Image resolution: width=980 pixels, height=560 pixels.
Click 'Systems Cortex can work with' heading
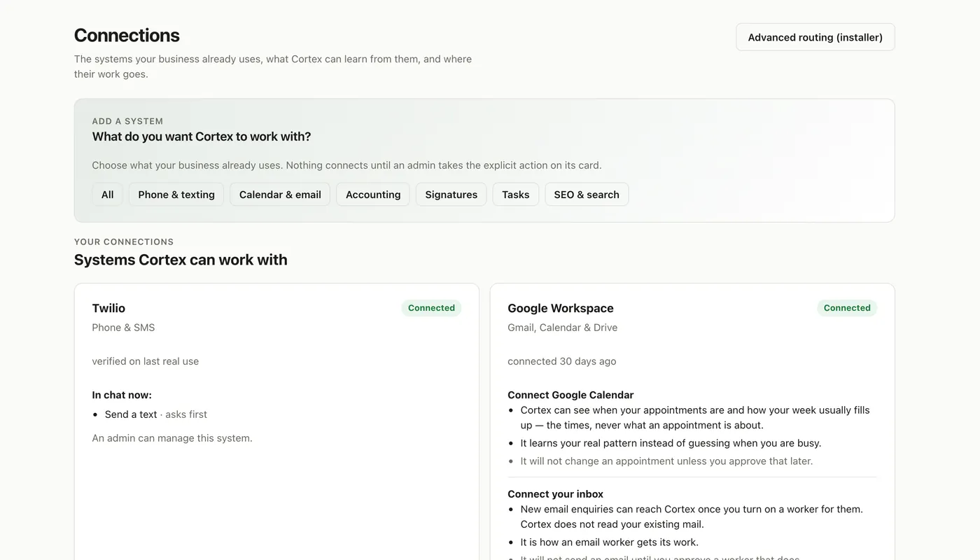point(181,260)
